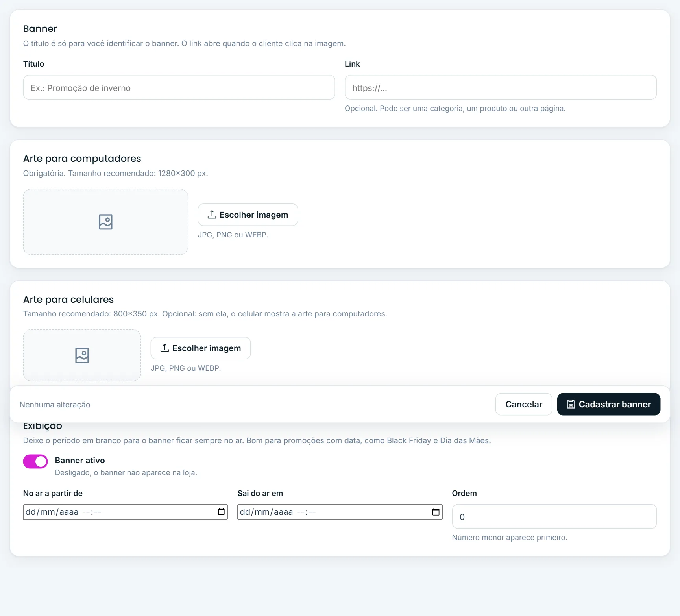
Task: Click the Arte para computadores heading
Action: point(82,159)
